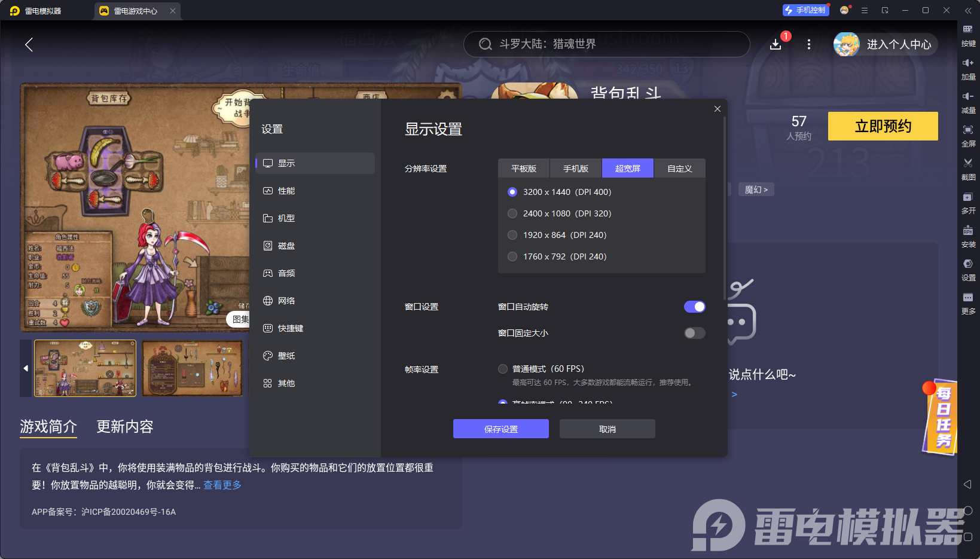
Task: Open 设置 from the right sidebar
Action: tap(968, 270)
